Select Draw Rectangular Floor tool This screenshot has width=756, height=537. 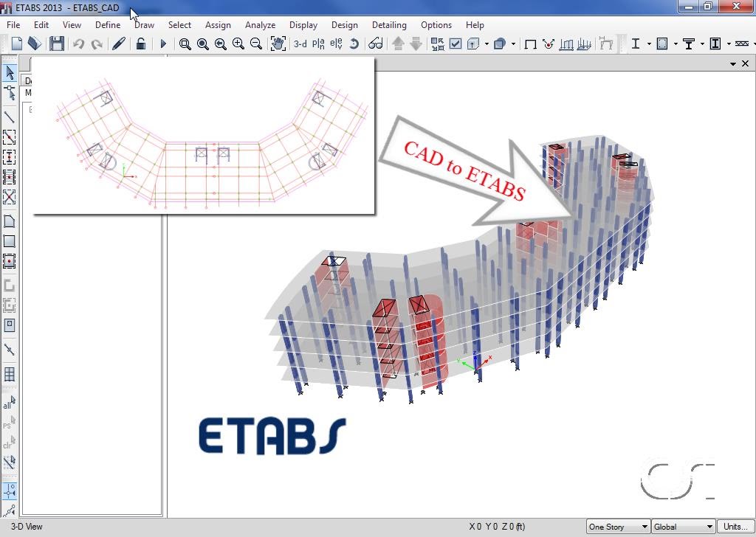click(9, 241)
